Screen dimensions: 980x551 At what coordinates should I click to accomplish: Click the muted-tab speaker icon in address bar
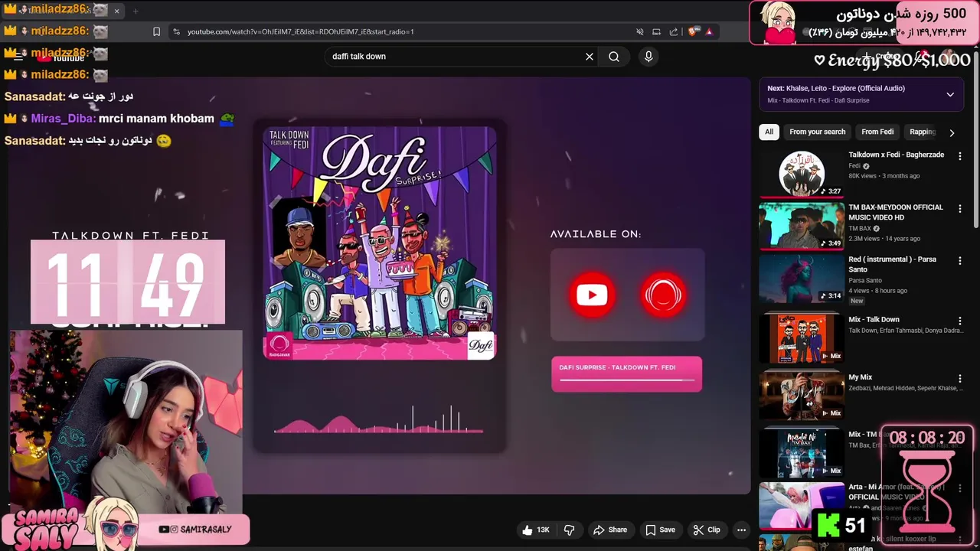tap(640, 31)
